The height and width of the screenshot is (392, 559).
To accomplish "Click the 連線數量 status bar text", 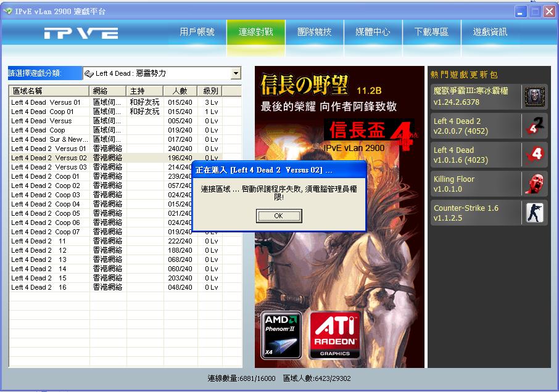I will (x=241, y=378).
